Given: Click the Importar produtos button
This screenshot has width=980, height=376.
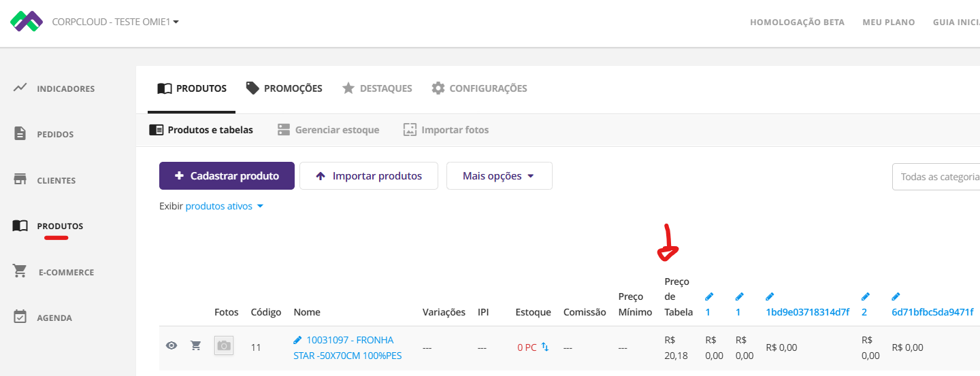Looking at the screenshot, I should [x=368, y=175].
